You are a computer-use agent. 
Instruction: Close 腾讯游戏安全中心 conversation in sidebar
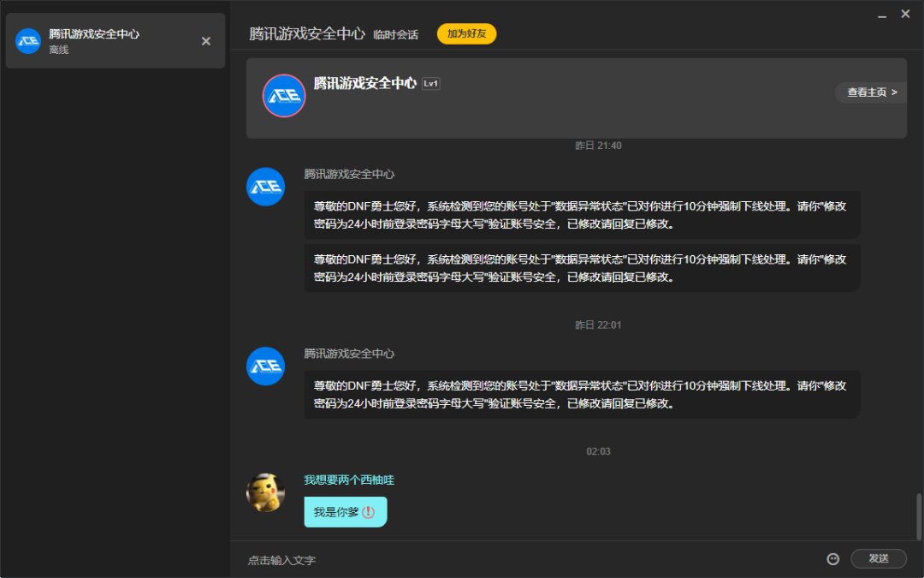pyautogui.click(x=205, y=41)
